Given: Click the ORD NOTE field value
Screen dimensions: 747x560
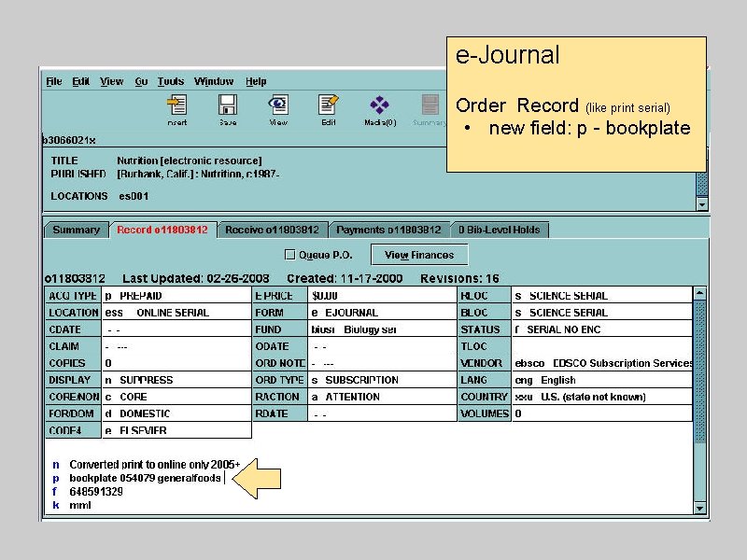Looking at the screenshot, I should pos(382,363).
